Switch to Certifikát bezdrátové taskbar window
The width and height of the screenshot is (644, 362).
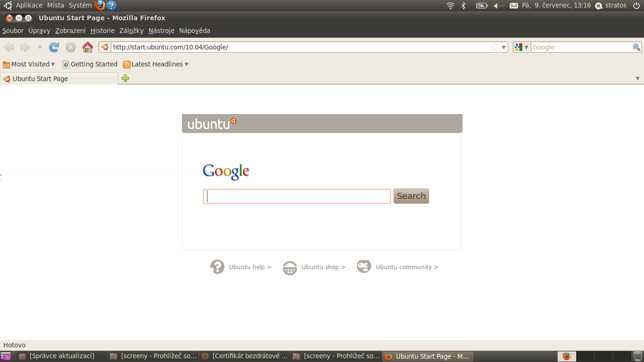pos(245,356)
